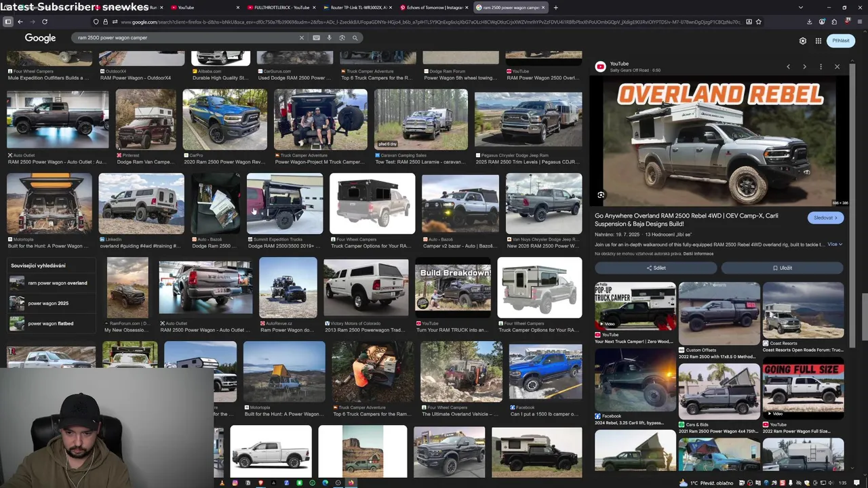Open Summit Expedition Trucks Dodge RAM thumbnail
The width and height of the screenshot is (868, 488).
point(285,204)
